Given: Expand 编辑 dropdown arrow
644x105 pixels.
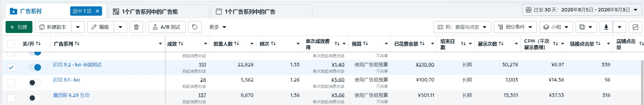Looking at the screenshot, I should [120, 27].
